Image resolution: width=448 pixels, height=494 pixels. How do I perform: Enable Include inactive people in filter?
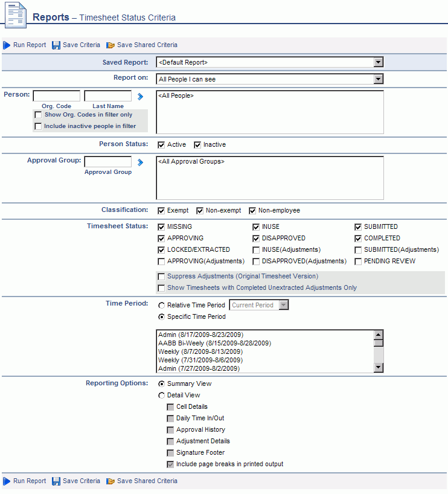(38, 126)
